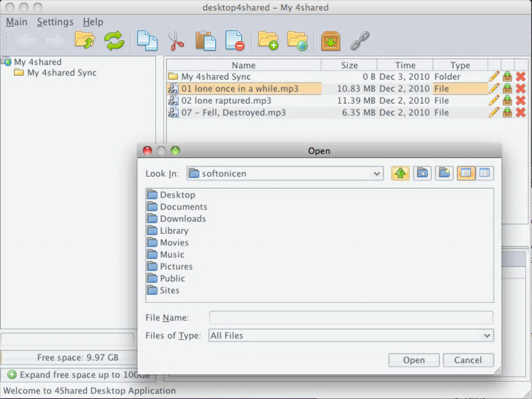Click the Open button in dialog
The image size is (532, 399).
tap(414, 360)
